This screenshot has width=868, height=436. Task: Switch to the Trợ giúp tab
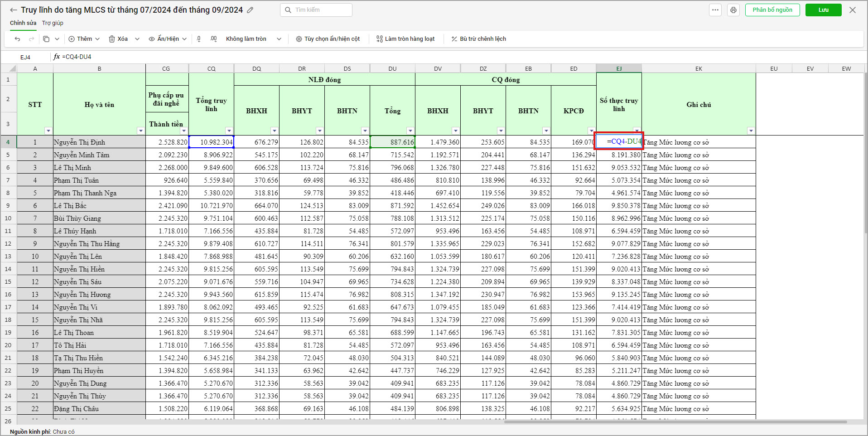[53, 23]
